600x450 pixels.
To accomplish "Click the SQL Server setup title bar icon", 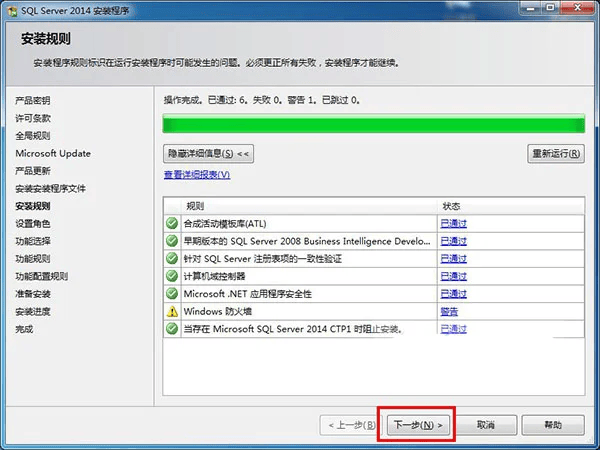I will click(11, 10).
